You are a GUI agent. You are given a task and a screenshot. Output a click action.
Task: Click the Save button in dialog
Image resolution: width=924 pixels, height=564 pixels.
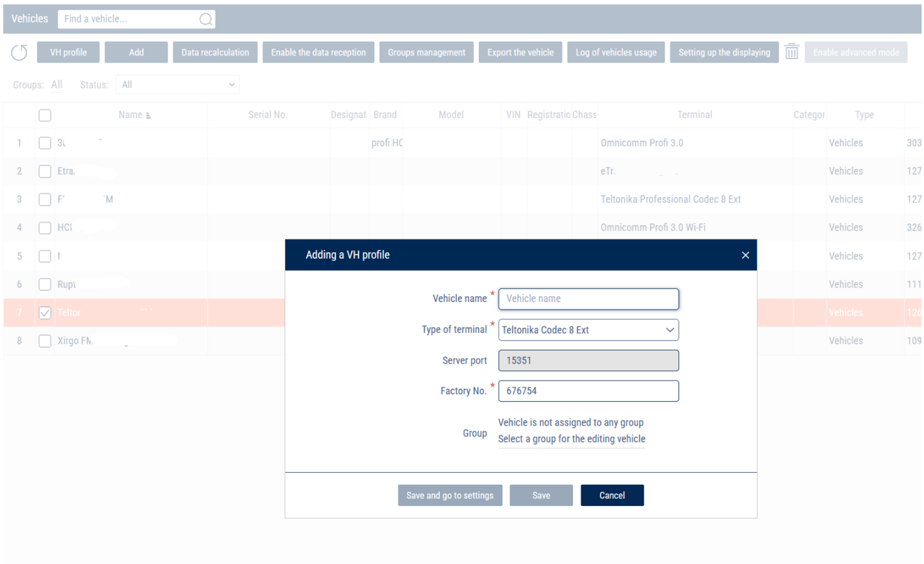pos(541,495)
